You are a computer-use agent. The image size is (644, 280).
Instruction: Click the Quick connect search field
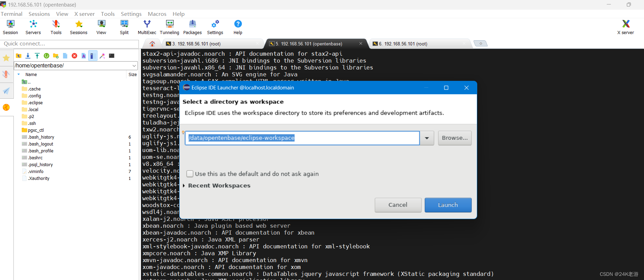point(69,44)
